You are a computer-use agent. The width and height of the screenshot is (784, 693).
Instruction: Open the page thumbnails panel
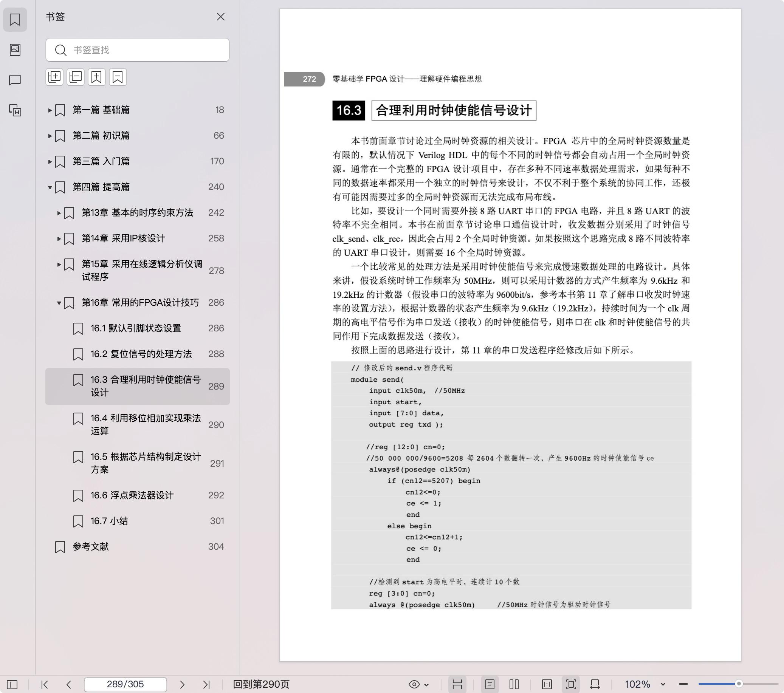(15, 50)
